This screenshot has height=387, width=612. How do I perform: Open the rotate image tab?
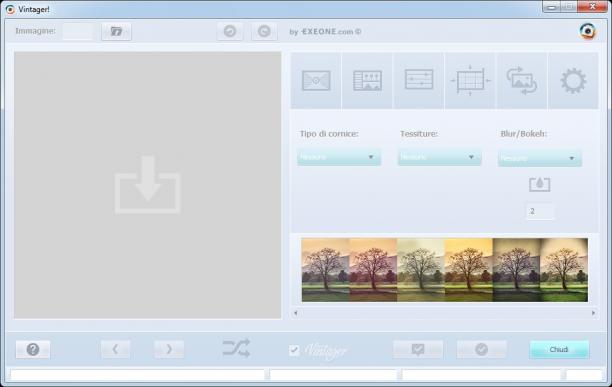tap(522, 81)
